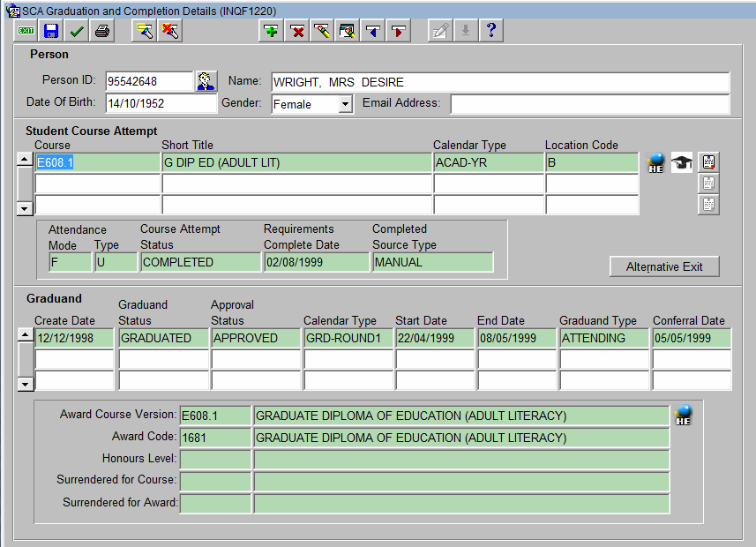Click the HE icon beside Location Code
The width and height of the screenshot is (756, 547).
655,162
